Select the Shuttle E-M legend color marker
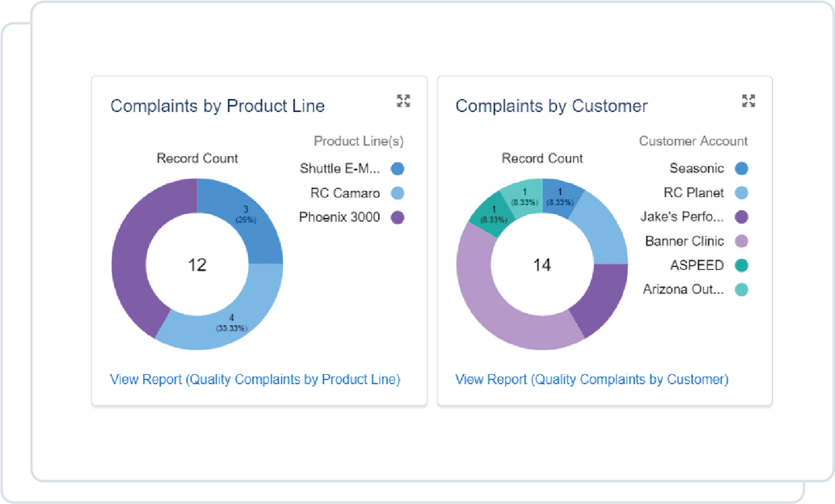The width and height of the screenshot is (835, 504). pos(398,168)
